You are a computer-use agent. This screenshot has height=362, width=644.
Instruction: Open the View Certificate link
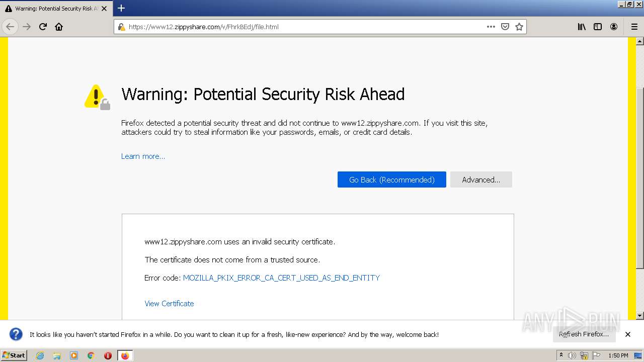[169, 304]
